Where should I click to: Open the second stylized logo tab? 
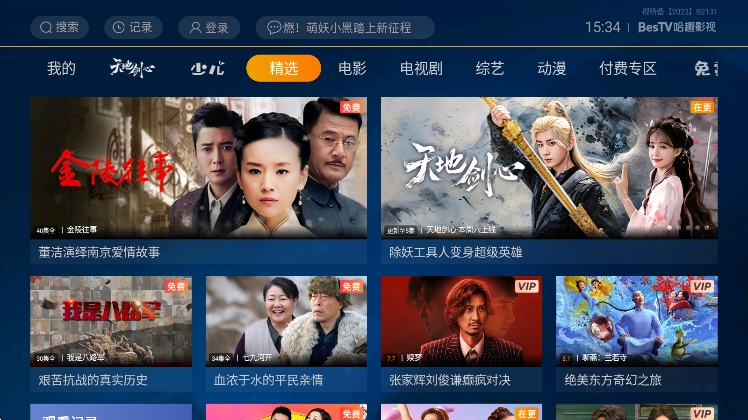[208, 69]
